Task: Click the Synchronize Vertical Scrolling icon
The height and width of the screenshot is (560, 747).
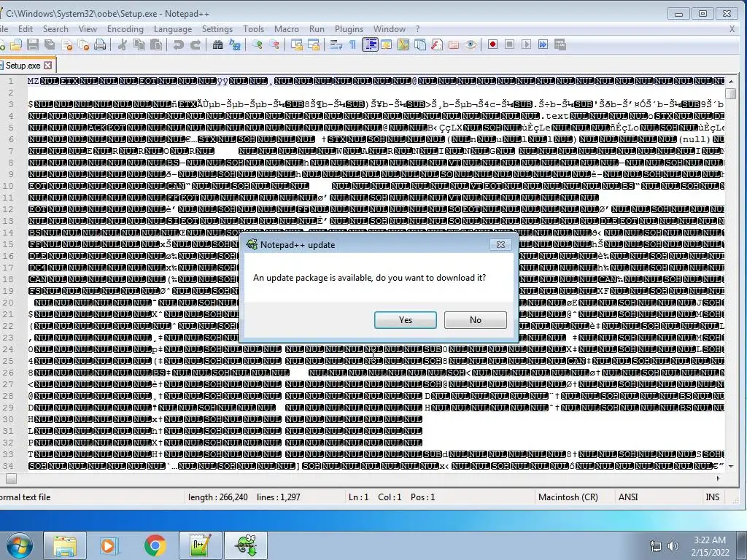Action: [297, 44]
